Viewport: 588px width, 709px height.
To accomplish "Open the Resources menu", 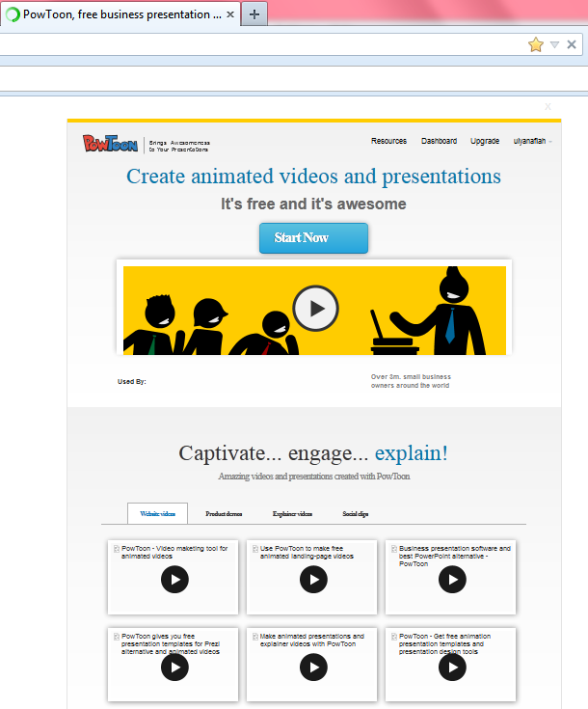I will click(388, 141).
